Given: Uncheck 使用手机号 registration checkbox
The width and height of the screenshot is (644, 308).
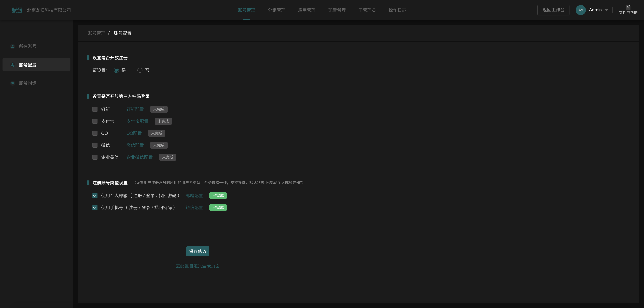Looking at the screenshot, I should (x=95, y=208).
